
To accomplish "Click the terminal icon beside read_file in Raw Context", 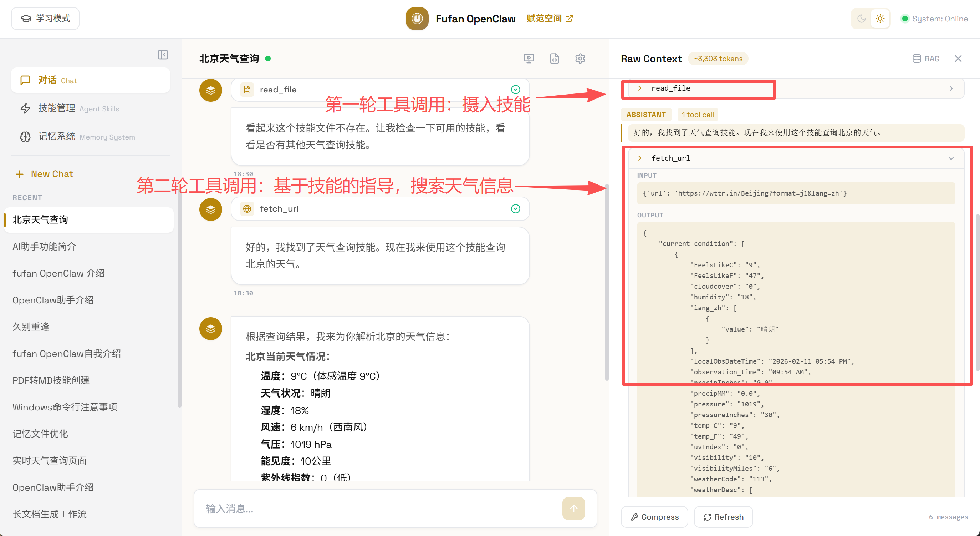I will tap(642, 88).
